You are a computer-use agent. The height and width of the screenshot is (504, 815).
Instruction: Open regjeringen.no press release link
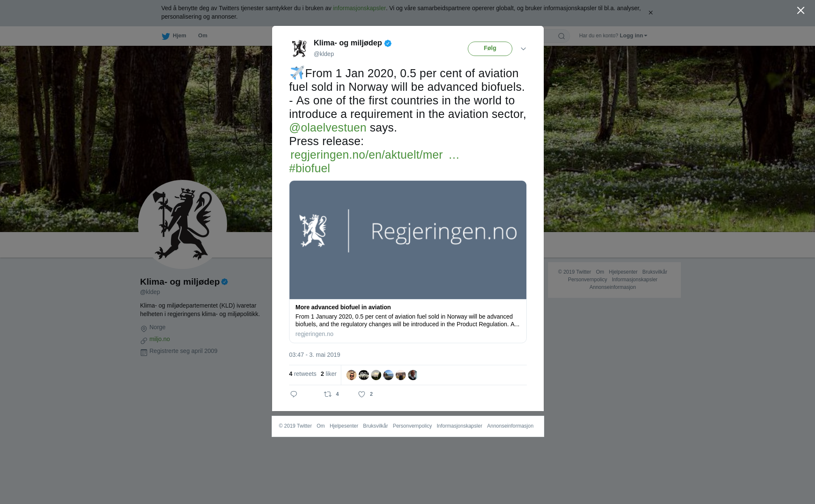374,155
